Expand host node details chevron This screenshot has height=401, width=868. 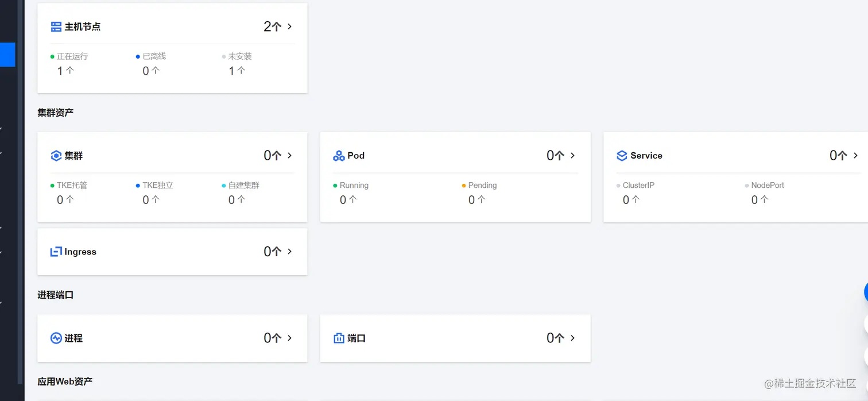pyautogui.click(x=289, y=26)
